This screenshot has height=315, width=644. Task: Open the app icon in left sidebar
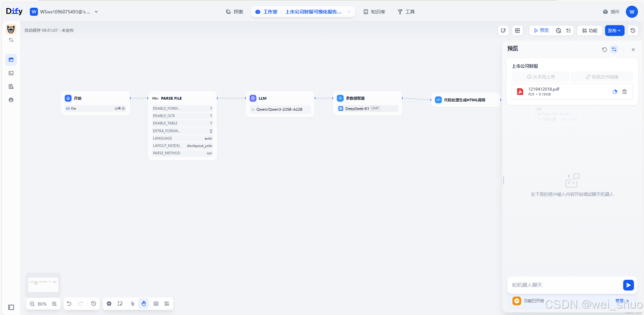[11, 30]
